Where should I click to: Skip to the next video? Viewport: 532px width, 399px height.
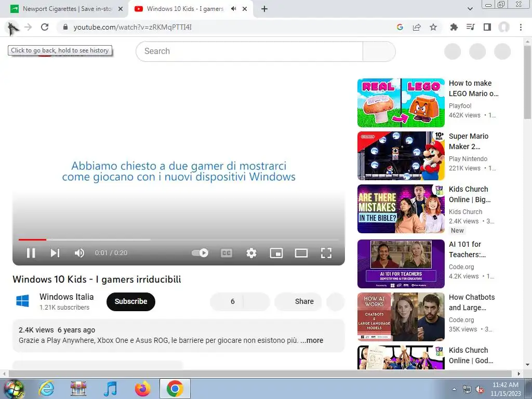55,253
